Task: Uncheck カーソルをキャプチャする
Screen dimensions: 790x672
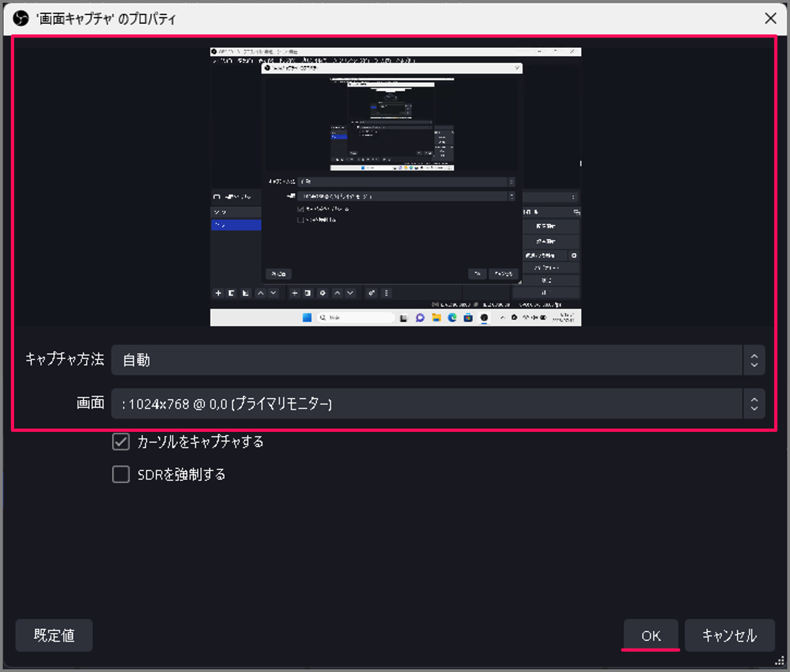Action: click(121, 442)
